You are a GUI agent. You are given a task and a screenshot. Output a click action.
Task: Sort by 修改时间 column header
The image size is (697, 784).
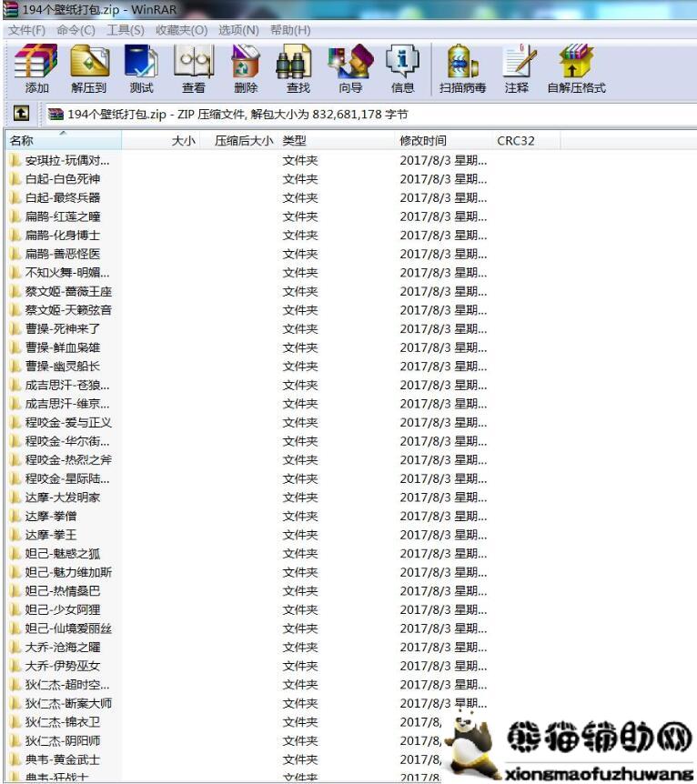coord(423,141)
